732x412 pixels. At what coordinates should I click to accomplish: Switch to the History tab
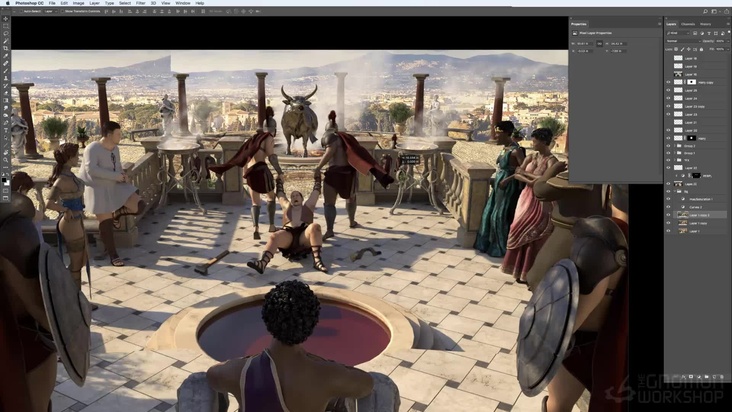coord(705,23)
